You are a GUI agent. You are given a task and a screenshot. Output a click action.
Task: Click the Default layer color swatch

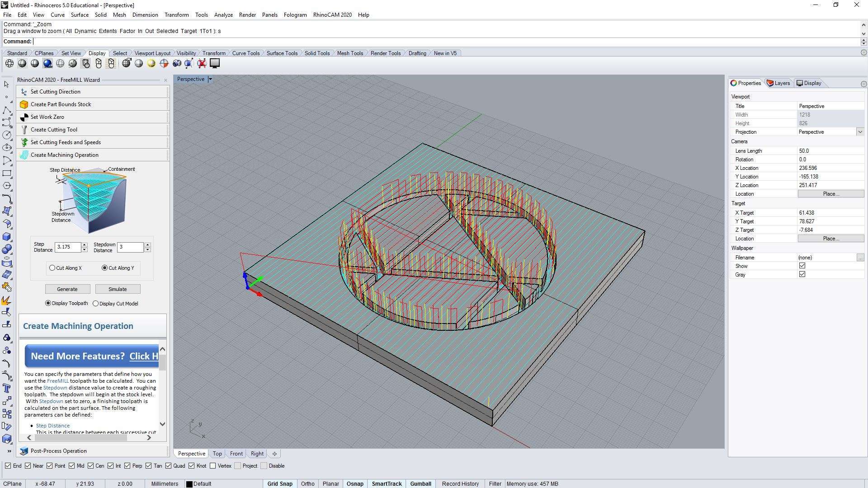point(189,484)
